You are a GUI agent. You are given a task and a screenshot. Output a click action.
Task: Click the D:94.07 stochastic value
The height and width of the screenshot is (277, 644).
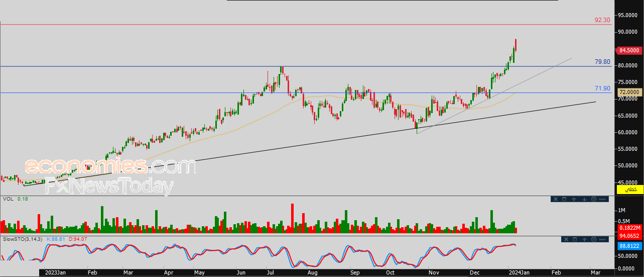(78, 239)
